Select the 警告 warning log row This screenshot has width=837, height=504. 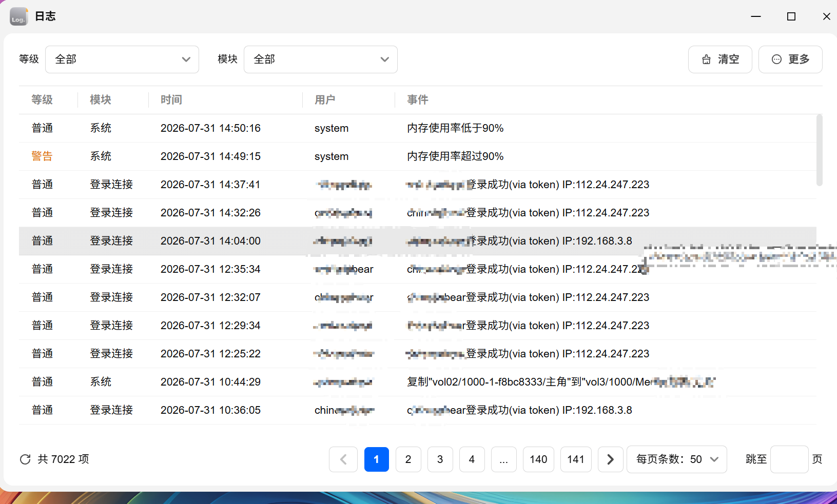click(x=418, y=156)
